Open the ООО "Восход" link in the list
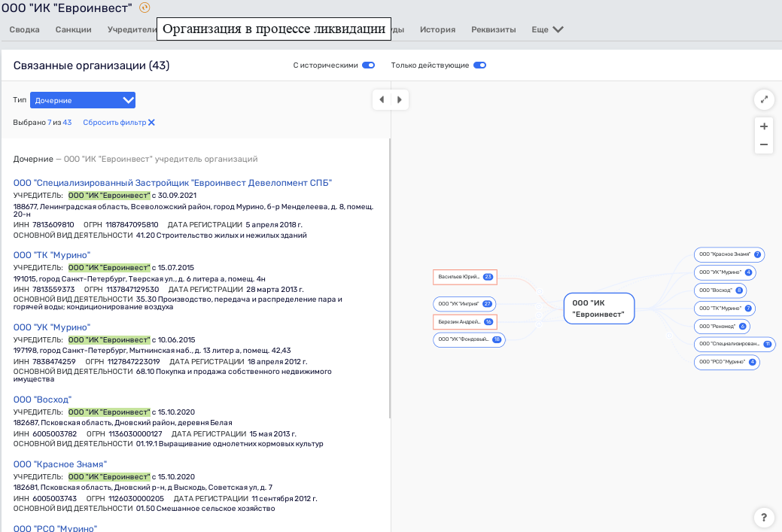This screenshot has width=782, height=532. click(x=42, y=400)
